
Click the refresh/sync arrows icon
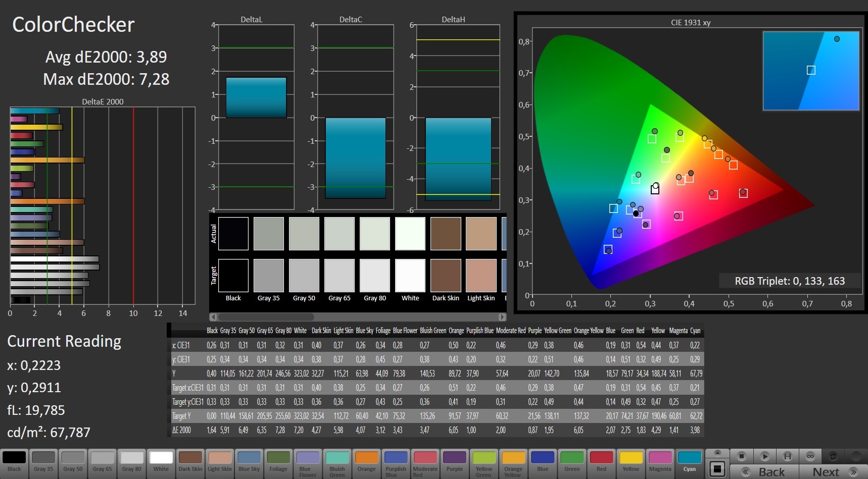point(833,456)
